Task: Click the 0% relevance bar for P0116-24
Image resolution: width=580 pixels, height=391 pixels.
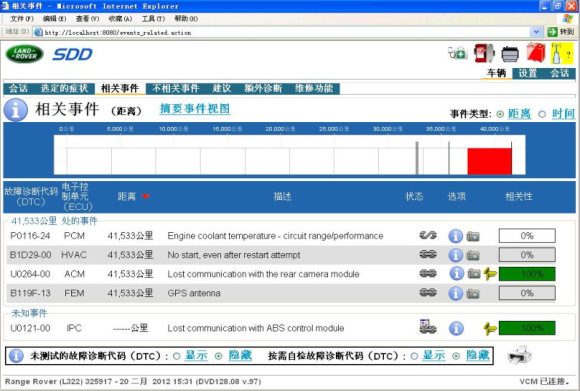Action: [527, 236]
